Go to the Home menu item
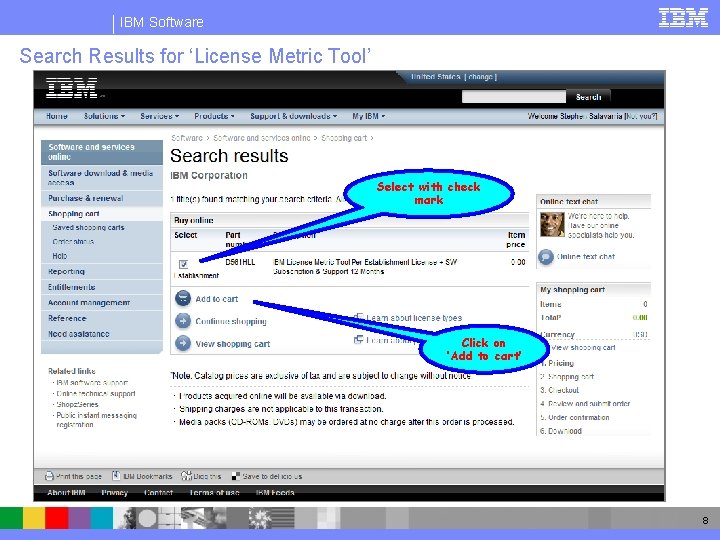 coord(57,116)
